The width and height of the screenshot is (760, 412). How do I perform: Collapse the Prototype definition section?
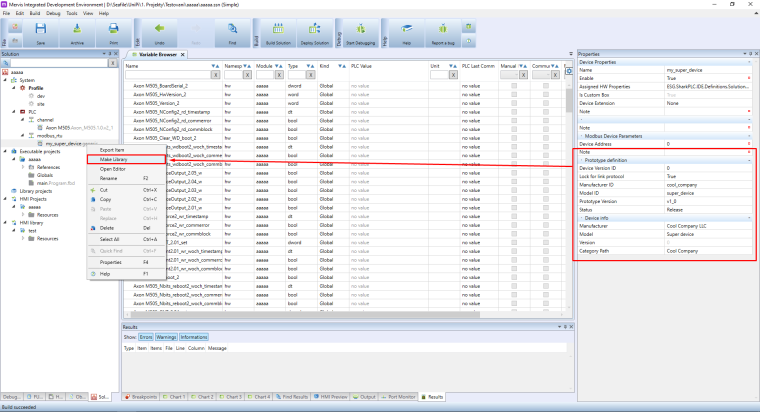click(x=583, y=160)
